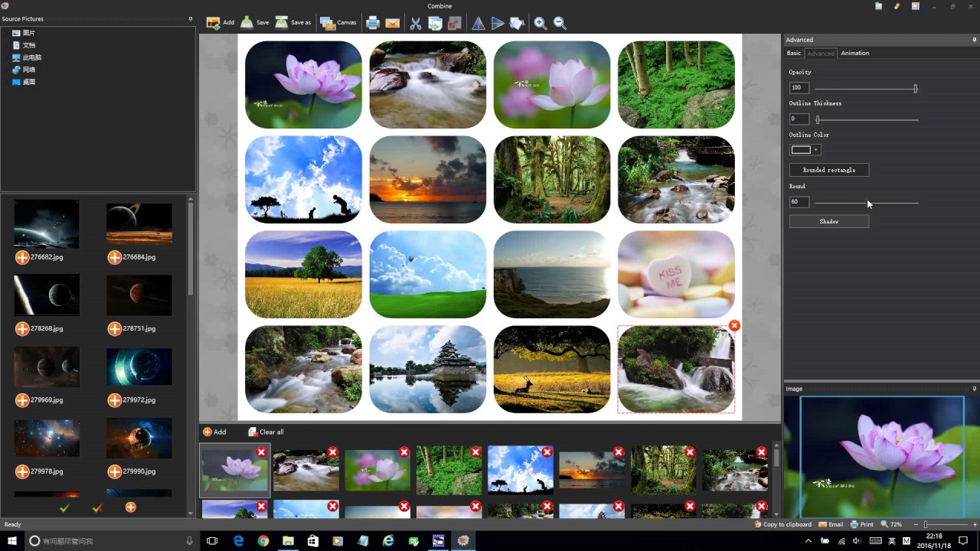Viewport: 980px width, 551px height.
Task: Remove the sunset thumbnail from strip
Action: (x=619, y=452)
